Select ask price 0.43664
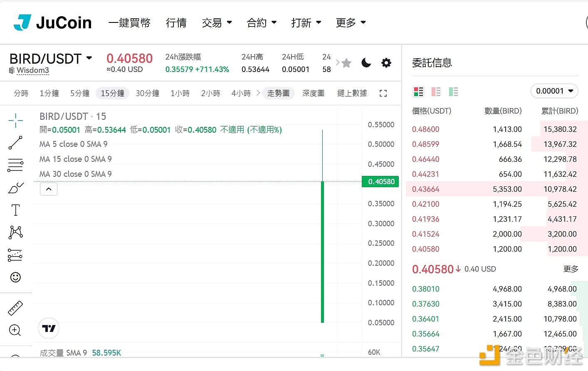The height and width of the screenshot is (371, 588). (425, 189)
